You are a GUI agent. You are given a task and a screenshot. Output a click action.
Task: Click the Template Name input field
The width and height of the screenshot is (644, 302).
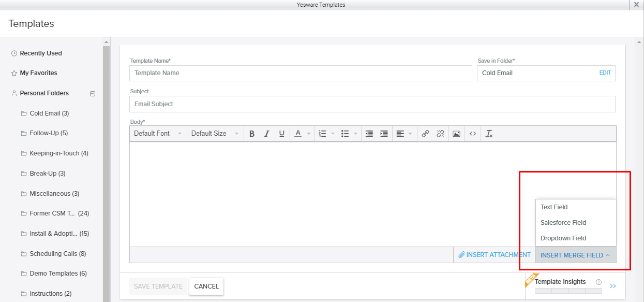tap(300, 73)
